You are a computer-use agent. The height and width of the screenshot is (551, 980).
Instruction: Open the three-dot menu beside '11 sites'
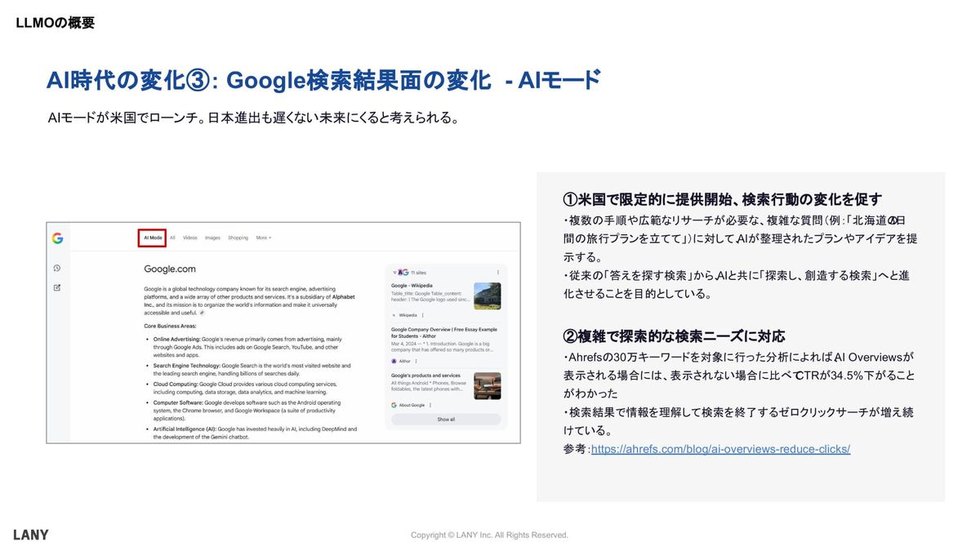[498, 272]
